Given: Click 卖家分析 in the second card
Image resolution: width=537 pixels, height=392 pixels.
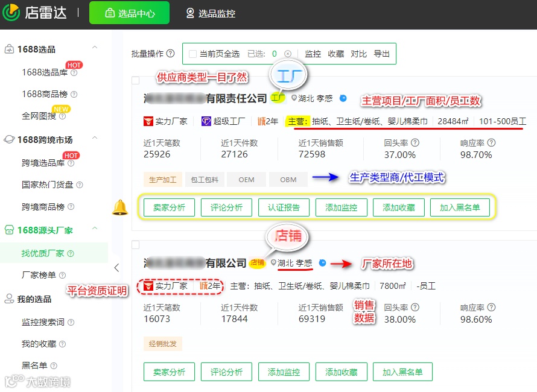Looking at the screenshot, I should tap(169, 372).
